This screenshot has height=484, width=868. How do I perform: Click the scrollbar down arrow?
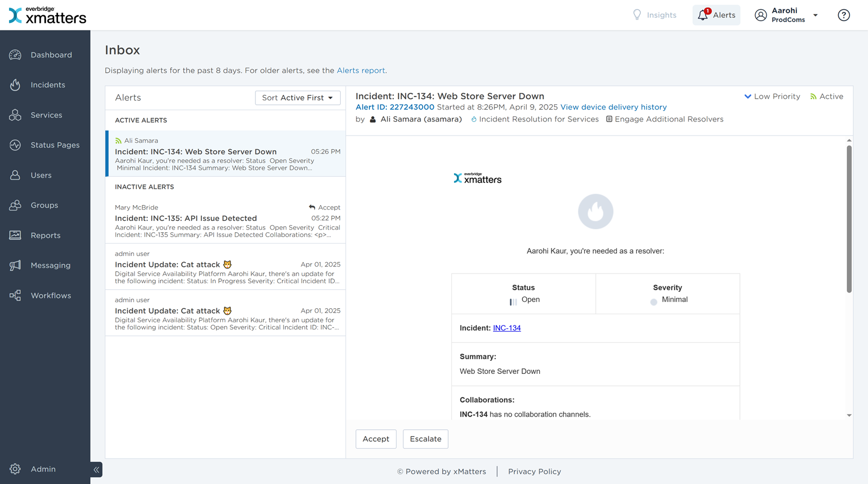point(849,415)
